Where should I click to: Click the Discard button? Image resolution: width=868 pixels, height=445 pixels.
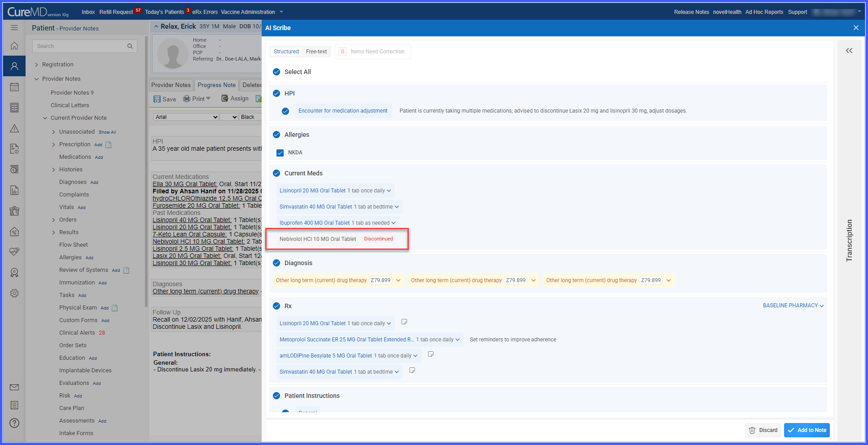point(763,430)
